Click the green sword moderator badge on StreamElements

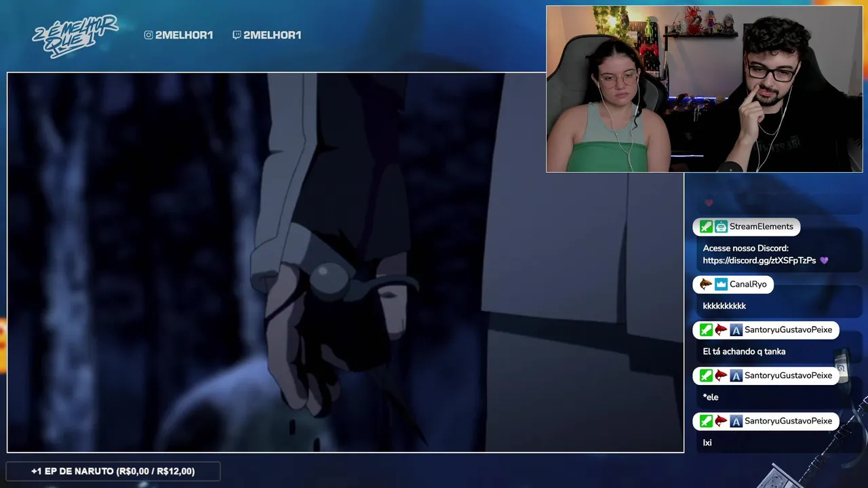tap(706, 226)
